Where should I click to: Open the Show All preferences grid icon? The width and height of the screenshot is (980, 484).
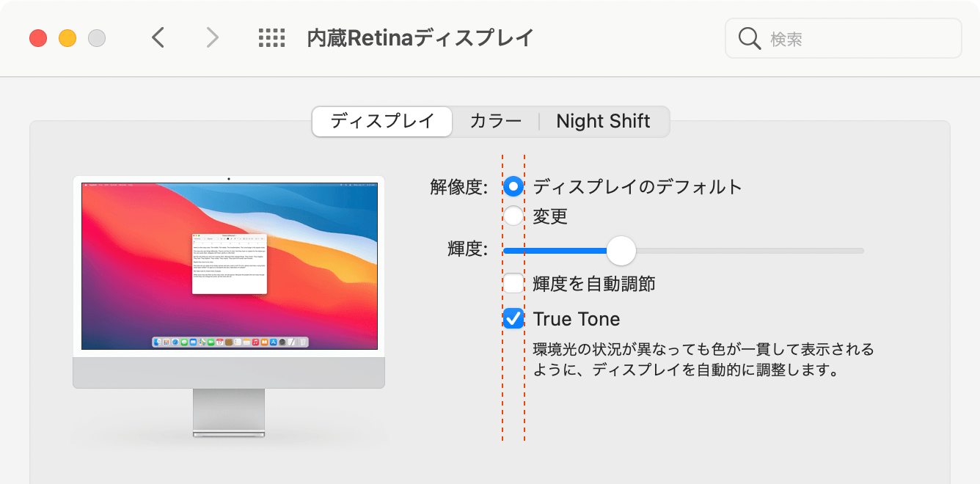point(271,37)
